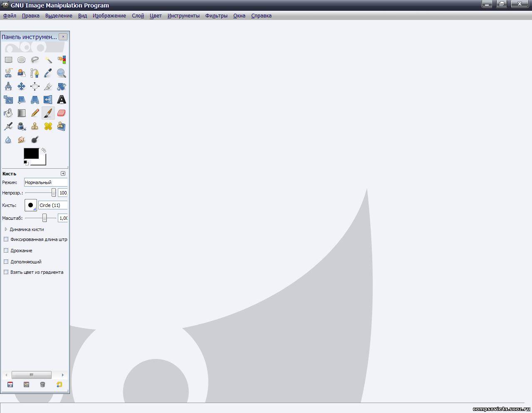This screenshot has height=413, width=532.
Task: Select the Eraser tool
Action: pos(62,113)
